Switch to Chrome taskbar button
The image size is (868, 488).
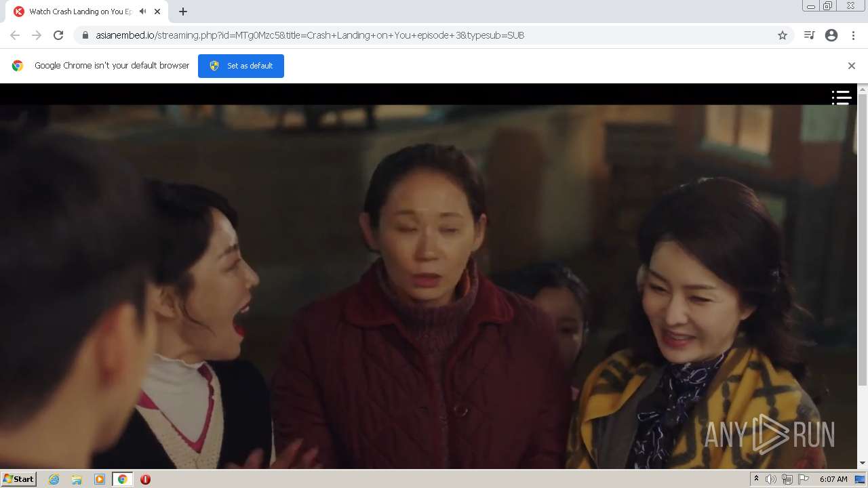click(122, 479)
